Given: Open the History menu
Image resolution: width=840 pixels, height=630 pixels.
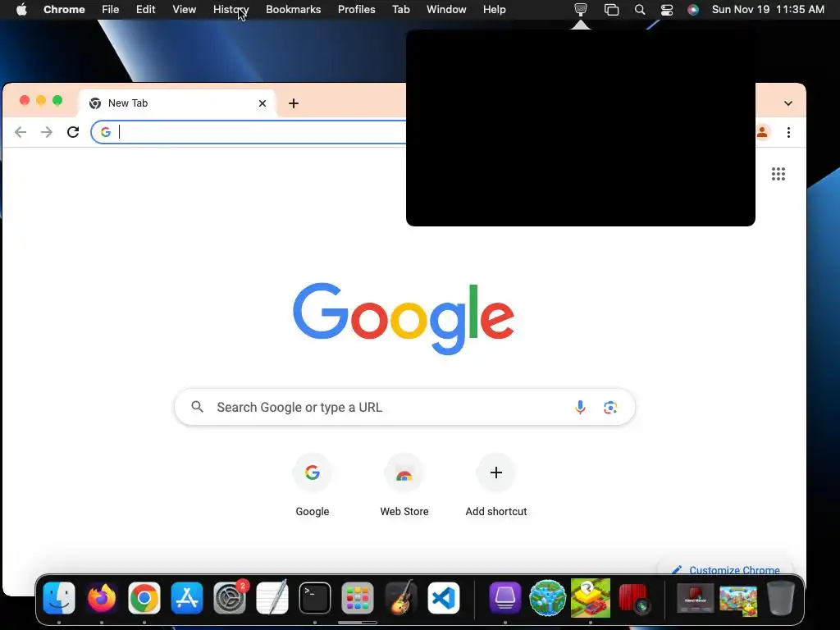Looking at the screenshot, I should coord(231,10).
